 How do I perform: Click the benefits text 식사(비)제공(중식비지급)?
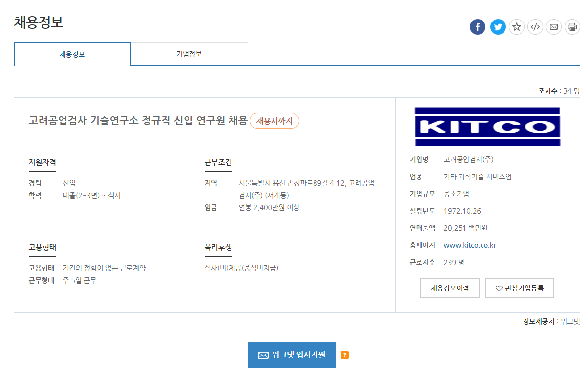[241, 268]
